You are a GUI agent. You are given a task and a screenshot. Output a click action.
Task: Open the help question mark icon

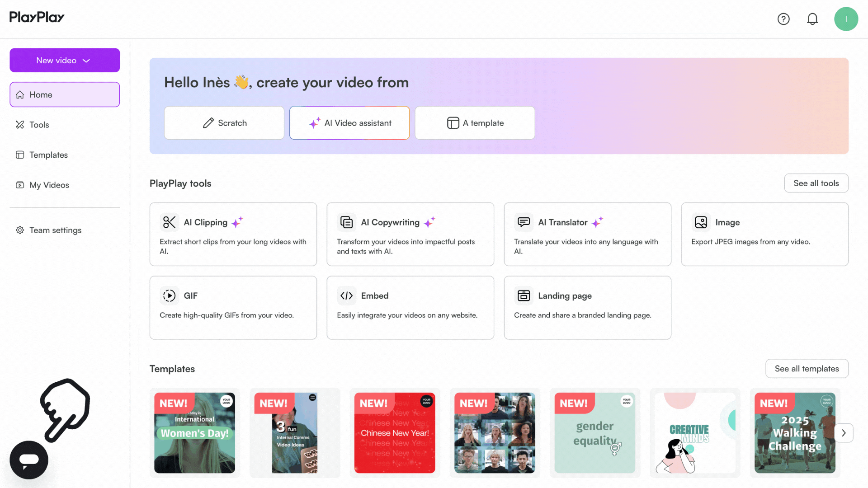(783, 19)
